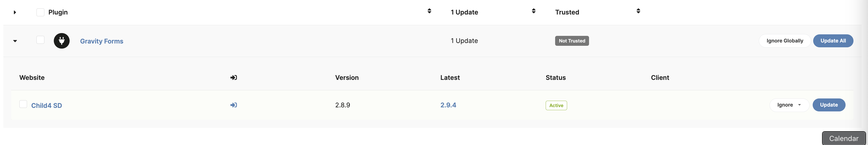Sort by 1 Update column arrows
This screenshot has width=868, height=145.
click(534, 11)
